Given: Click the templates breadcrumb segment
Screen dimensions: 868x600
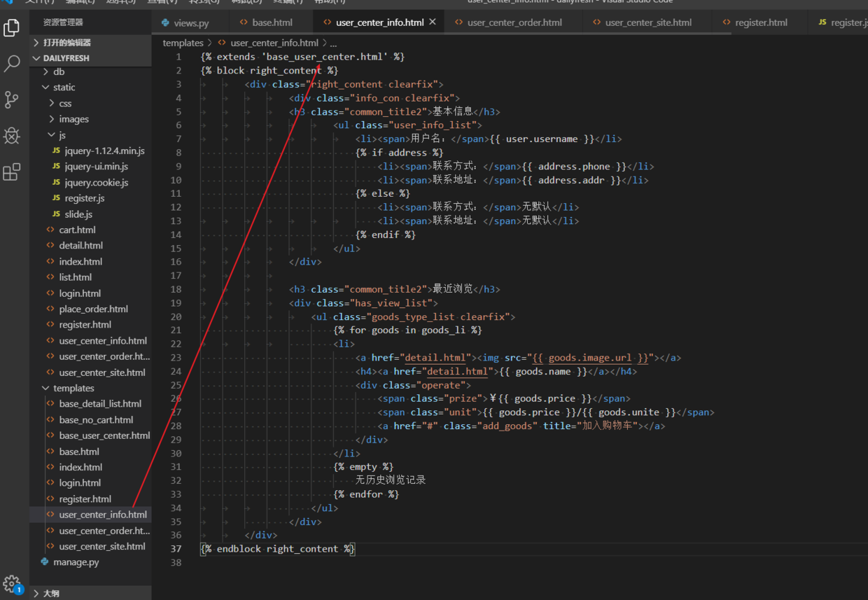Looking at the screenshot, I should coord(183,43).
